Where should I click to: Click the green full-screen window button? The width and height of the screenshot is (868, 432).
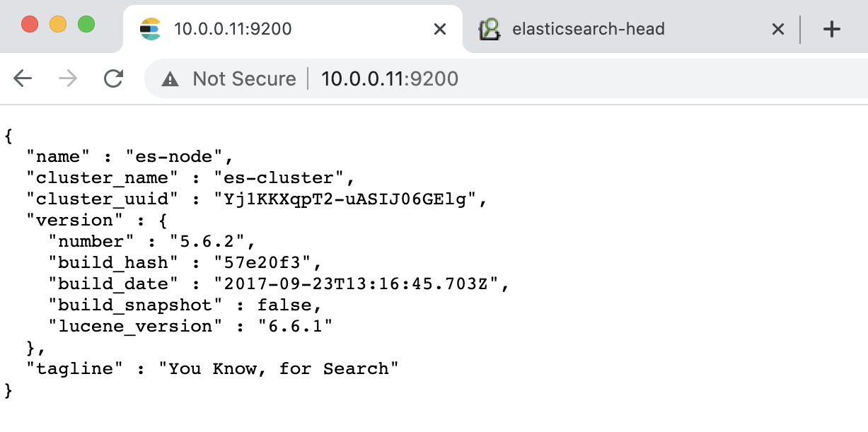click(86, 24)
